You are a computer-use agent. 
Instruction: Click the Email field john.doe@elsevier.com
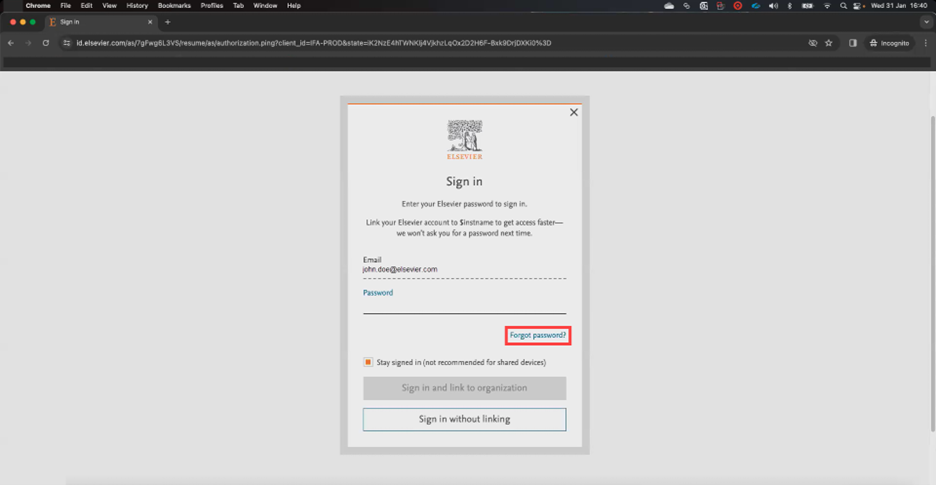tap(464, 269)
